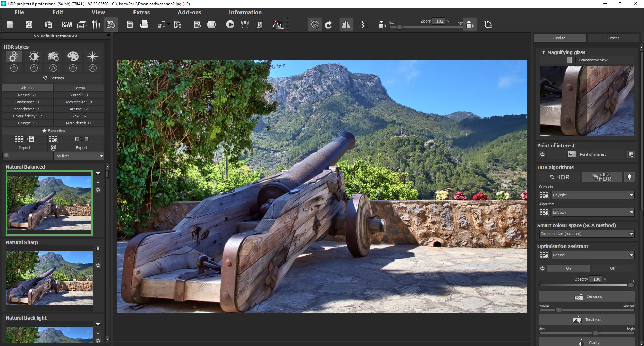Select the paint brushes tool icon
This screenshot has width=644, height=346.
coord(96,24)
